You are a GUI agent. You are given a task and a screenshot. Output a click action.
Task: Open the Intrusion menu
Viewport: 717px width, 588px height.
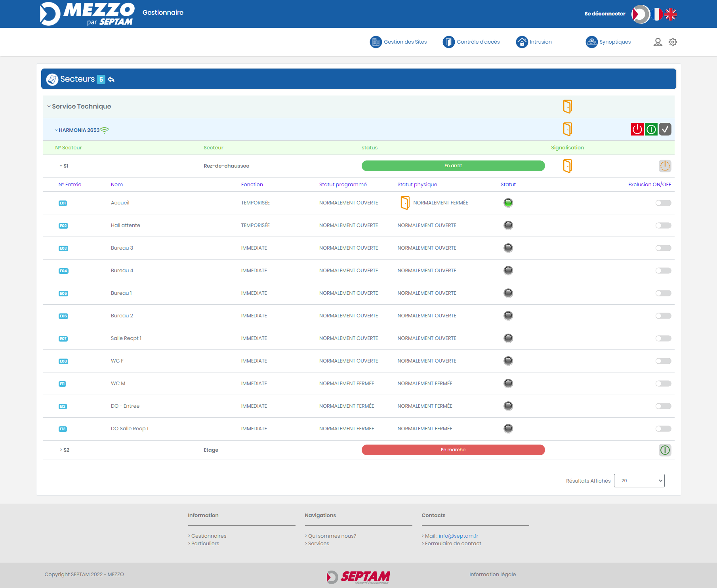(534, 42)
